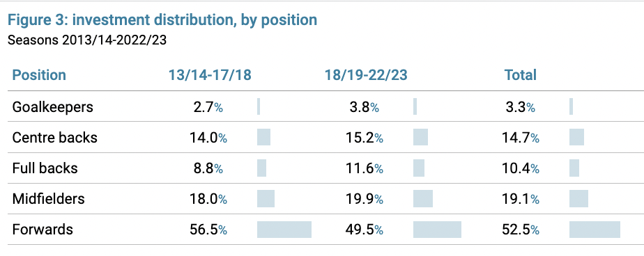Click the Figure 3 investment distribution title
The width and height of the screenshot is (644, 256).
click(x=162, y=19)
